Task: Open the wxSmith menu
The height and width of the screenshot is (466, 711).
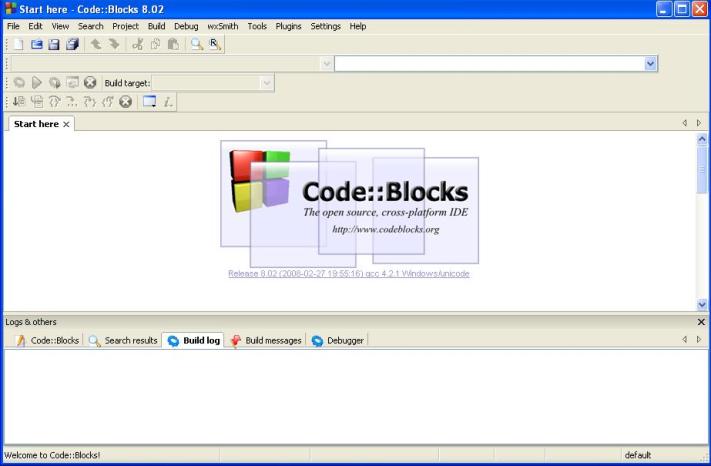Action: click(x=221, y=26)
